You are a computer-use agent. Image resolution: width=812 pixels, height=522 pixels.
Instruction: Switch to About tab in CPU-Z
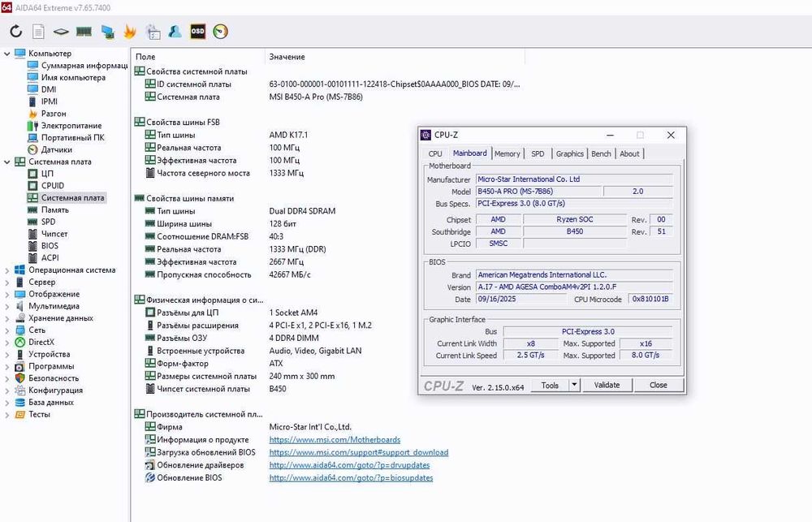[629, 153]
